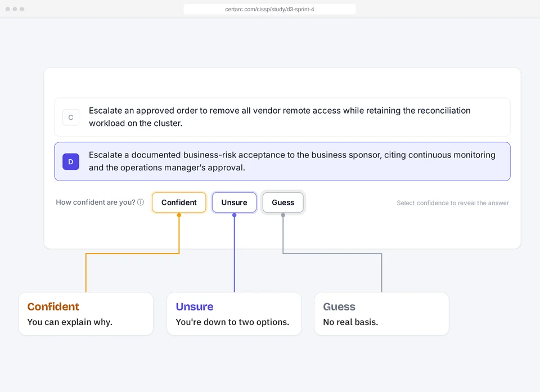Click the certarc.com address bar

point(269,10)
